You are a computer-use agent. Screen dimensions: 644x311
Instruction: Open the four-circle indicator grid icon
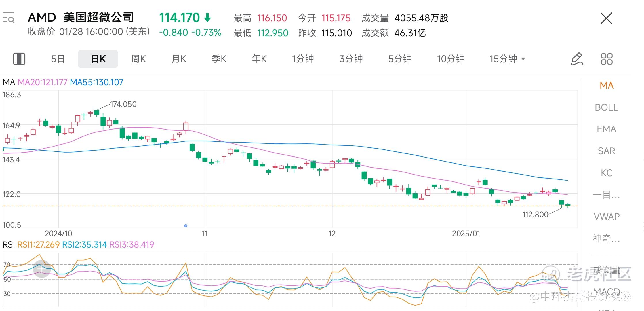click(607, 59)
